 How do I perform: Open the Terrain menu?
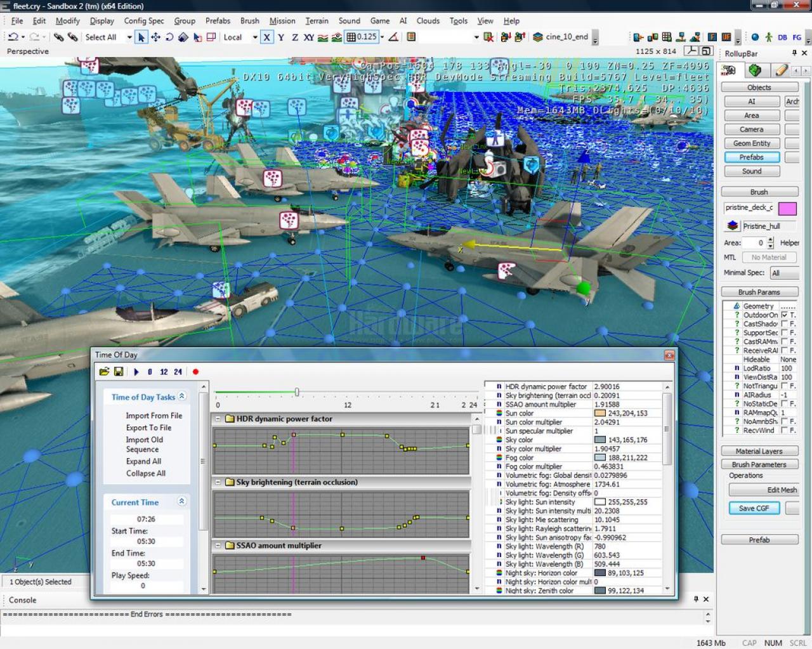point(317,21)
